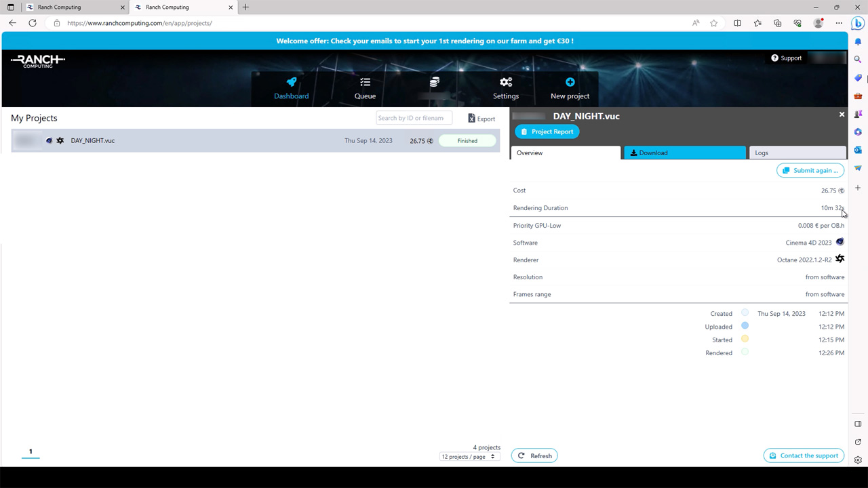Click the Support question mark icon
The height and width of the screenshot is (488, 868).
click(774, 58)
